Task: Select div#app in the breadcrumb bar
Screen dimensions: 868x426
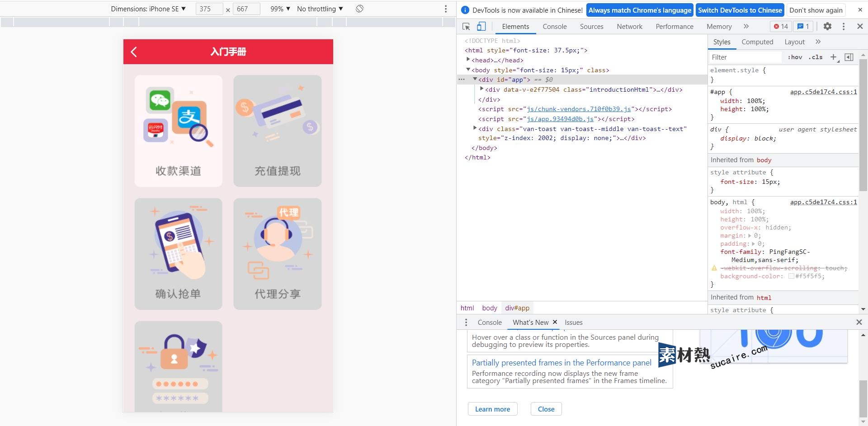Action: pyautogui.click(x=517, y=308)
